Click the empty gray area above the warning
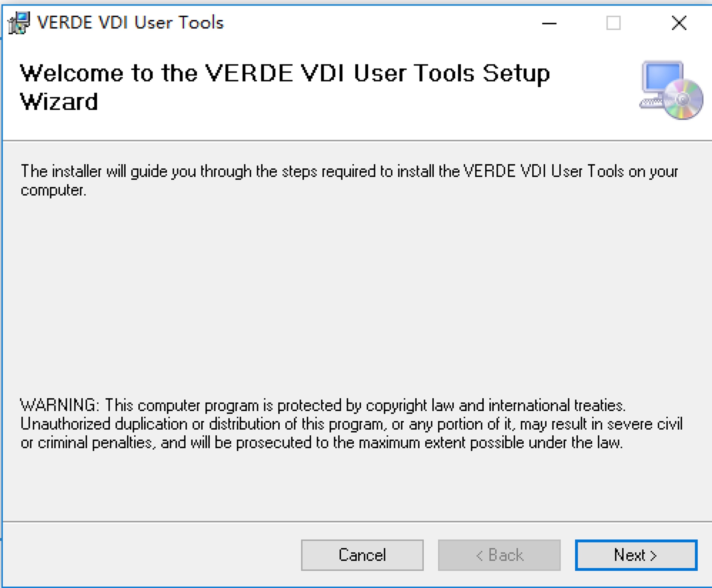This screenshot has width=712, height=588. 356,295
